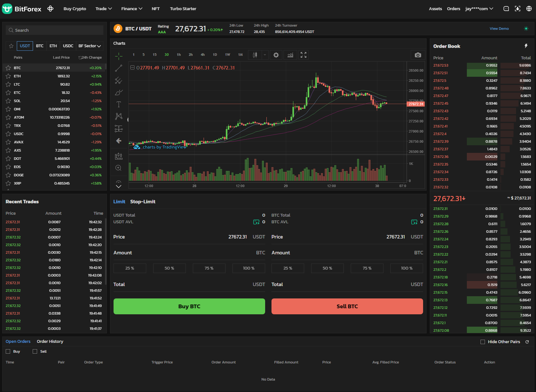Open the candlestick chart style button
The height and width of the screenshot is (392, 536).
click(x=255, y=55)
